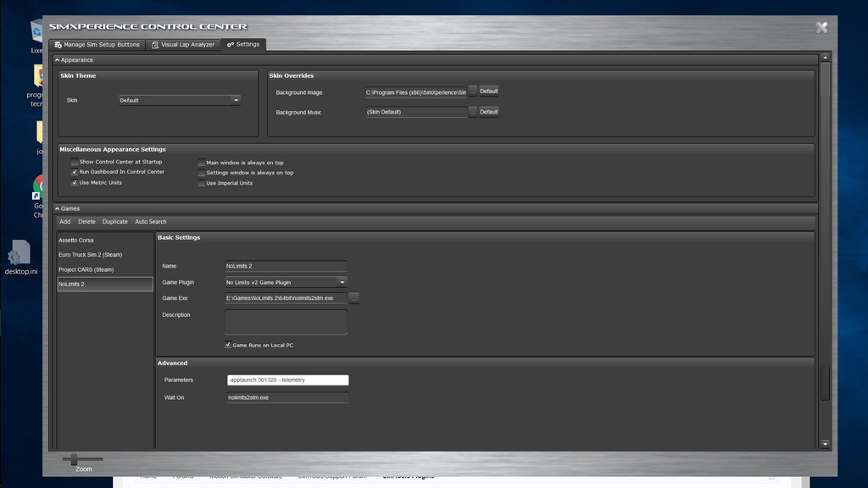Select Assetto Corsa in the games list
This screenshot has width=868, height=488.
click(x=104, y=240)
